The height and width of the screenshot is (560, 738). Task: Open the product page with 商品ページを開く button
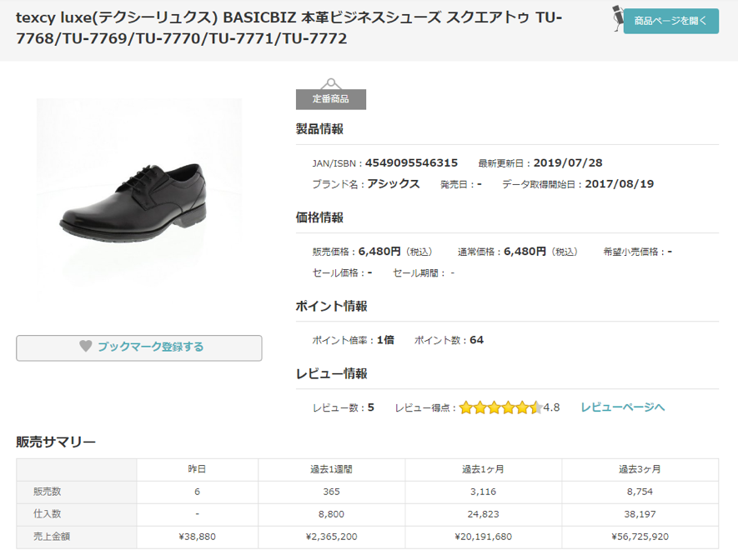pyautogui.click(x=670, y=21)
